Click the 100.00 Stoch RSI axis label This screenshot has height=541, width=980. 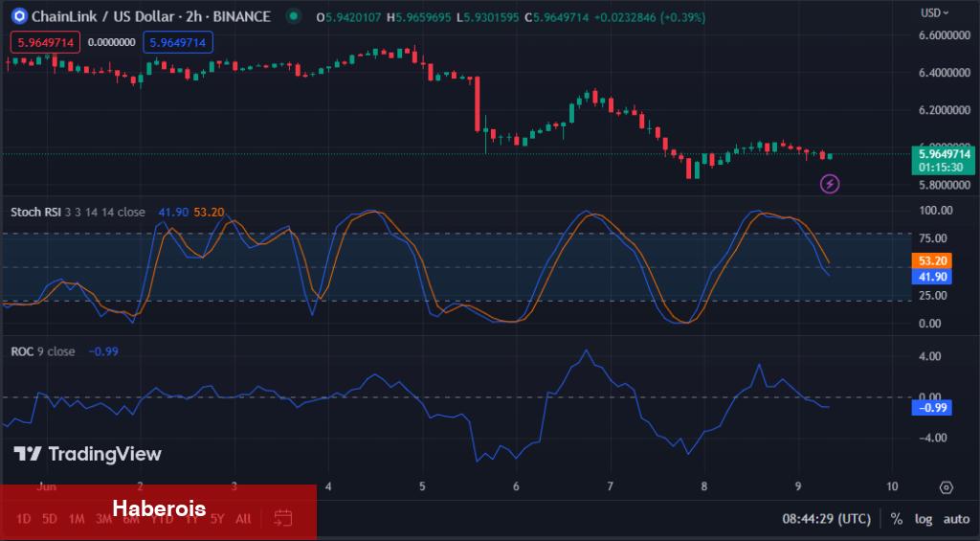coord(936,210)
